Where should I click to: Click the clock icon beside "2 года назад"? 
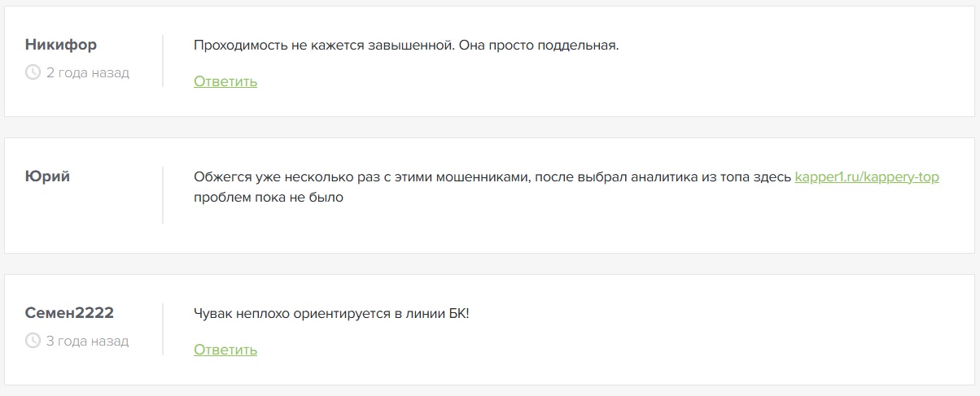[33, 72]
